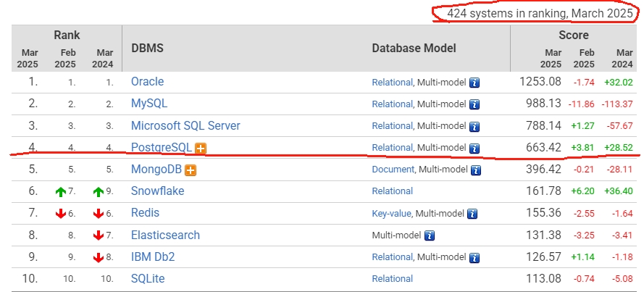Click the info icon in the Redis row
The height and width of the screenshot is (292, 644).
coord(473,214)
